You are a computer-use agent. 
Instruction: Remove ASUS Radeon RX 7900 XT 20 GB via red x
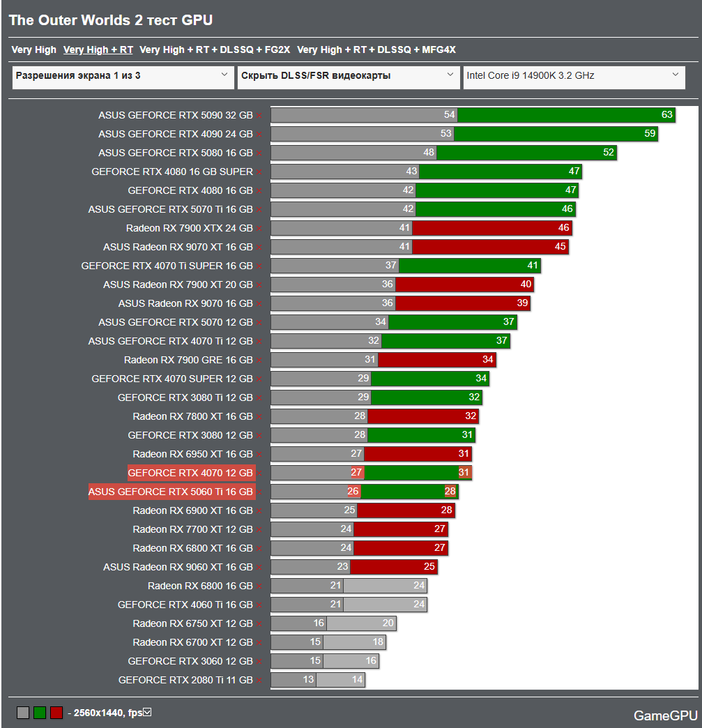click(x=259, y=285)
